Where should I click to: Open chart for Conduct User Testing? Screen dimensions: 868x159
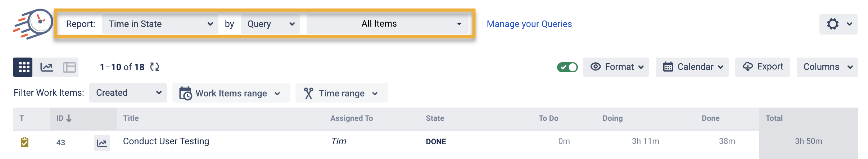(x=102, y=143)
